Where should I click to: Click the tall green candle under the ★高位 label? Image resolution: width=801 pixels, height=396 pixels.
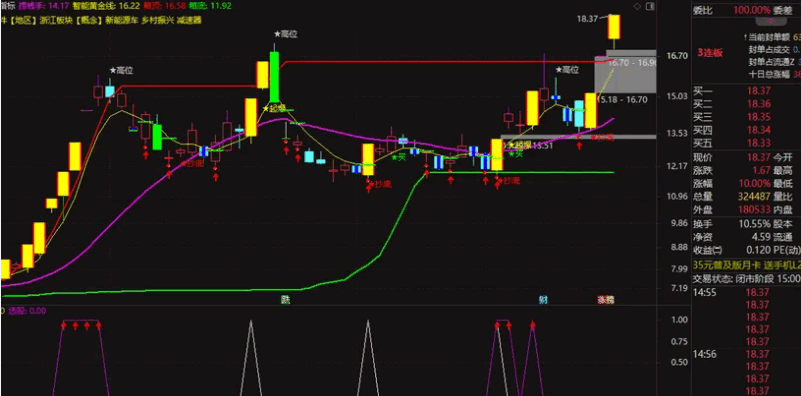274,77
